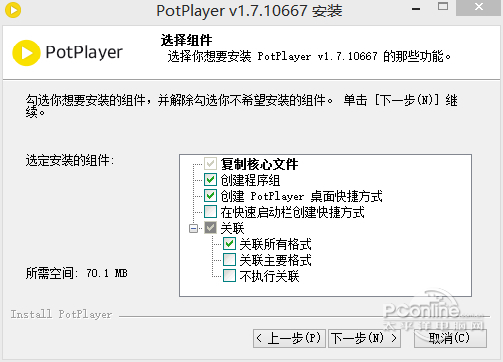The height and width of the screenshot is (362, 503).
Task: Click the Install PotPlayer footer text
Action: coord(61,314)
